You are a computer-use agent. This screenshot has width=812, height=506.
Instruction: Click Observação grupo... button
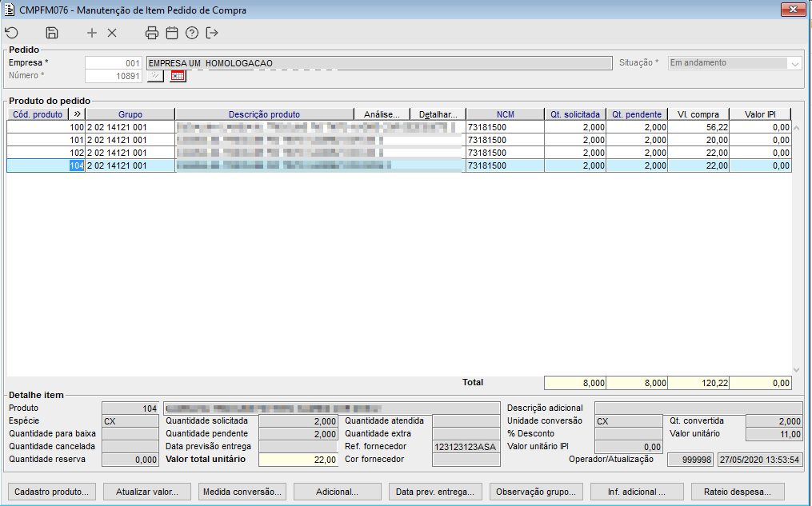(536, 492)
